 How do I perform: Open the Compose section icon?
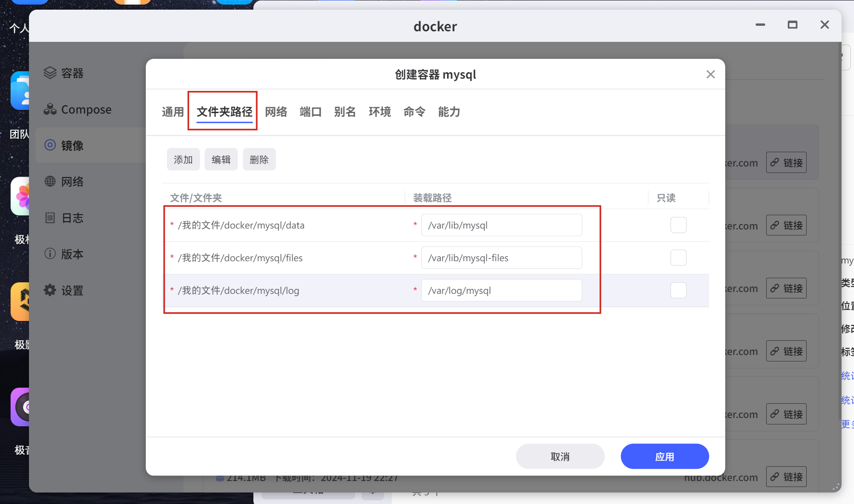pos(50,109)
